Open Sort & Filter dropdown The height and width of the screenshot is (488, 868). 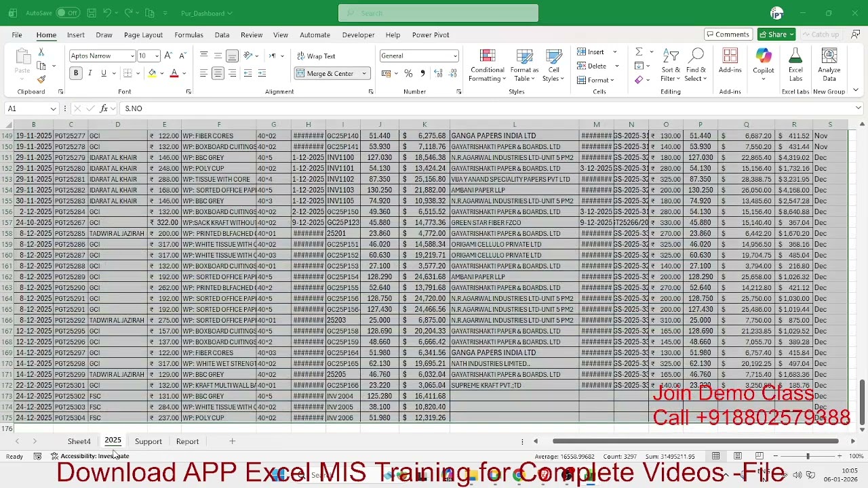[x=671, y=65]
